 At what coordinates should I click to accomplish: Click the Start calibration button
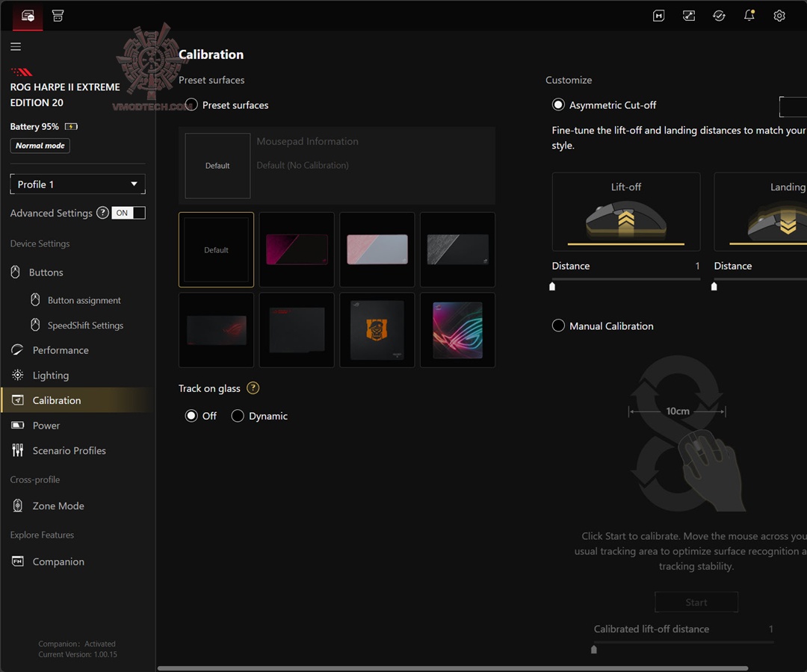tap(696, 602)
